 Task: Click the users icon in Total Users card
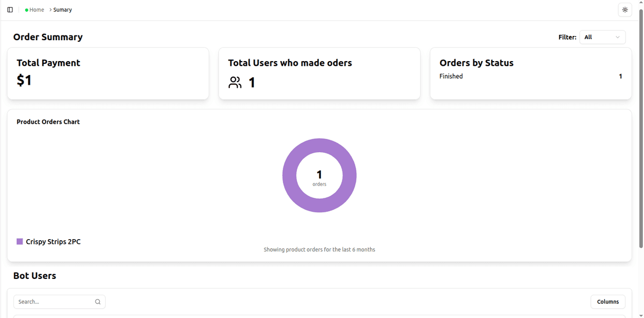coord(235,82)
